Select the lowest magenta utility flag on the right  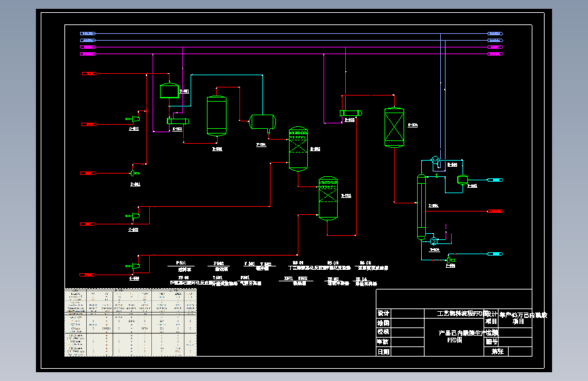click(x=495, y=54)
